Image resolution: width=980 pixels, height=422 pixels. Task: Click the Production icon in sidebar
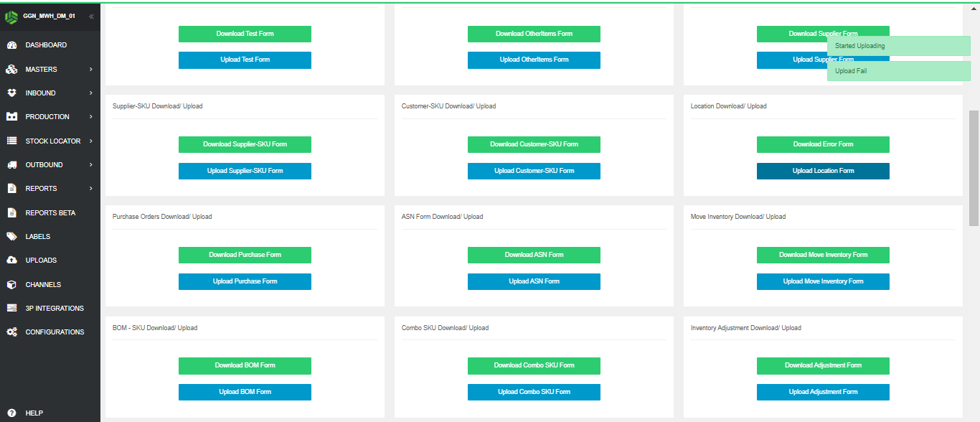(11, 117)
